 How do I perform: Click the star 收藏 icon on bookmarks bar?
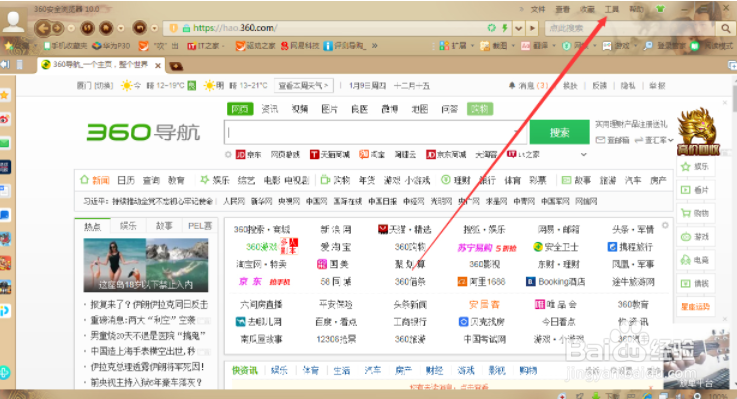pos(8,46)
